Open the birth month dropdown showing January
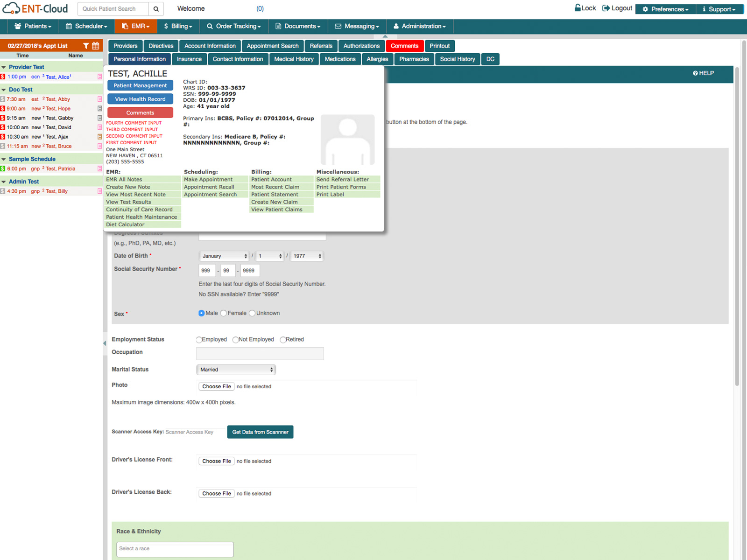Viewport: 747px width, 560px height. pyautogui.click(x=224, y=256)
